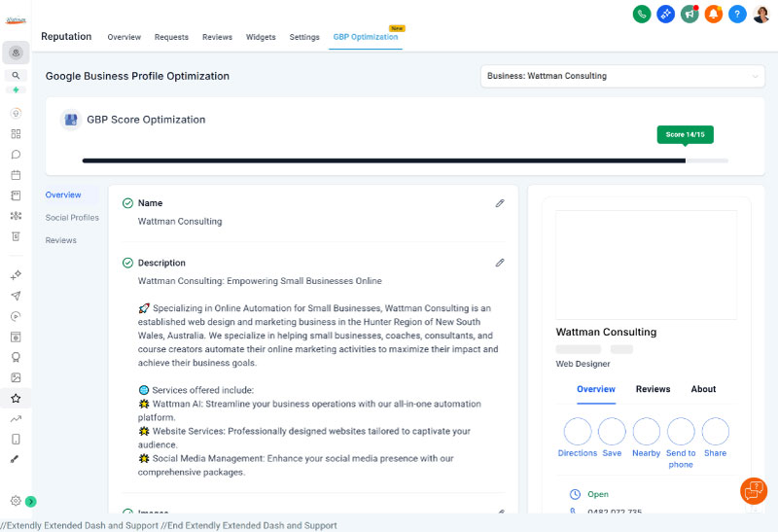Open the top Reviews tab
Screen dimensions: 778x532
(217, 37)
